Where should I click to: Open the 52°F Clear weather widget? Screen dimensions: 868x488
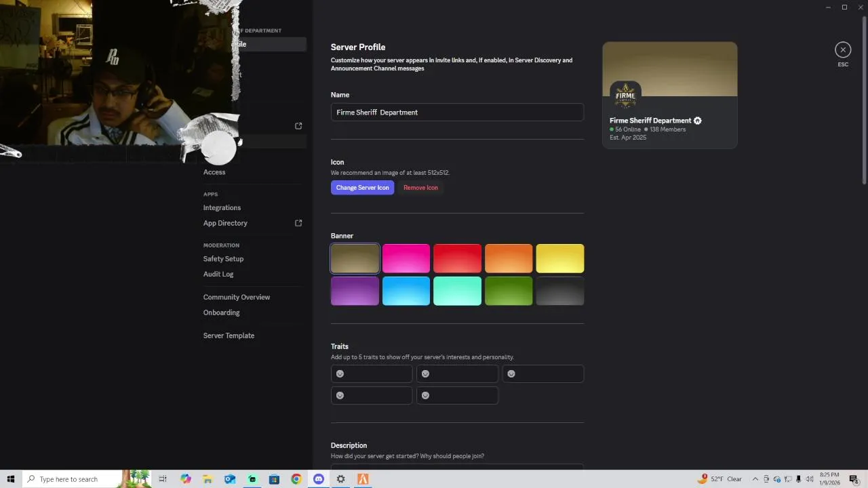tap(720, 479)
